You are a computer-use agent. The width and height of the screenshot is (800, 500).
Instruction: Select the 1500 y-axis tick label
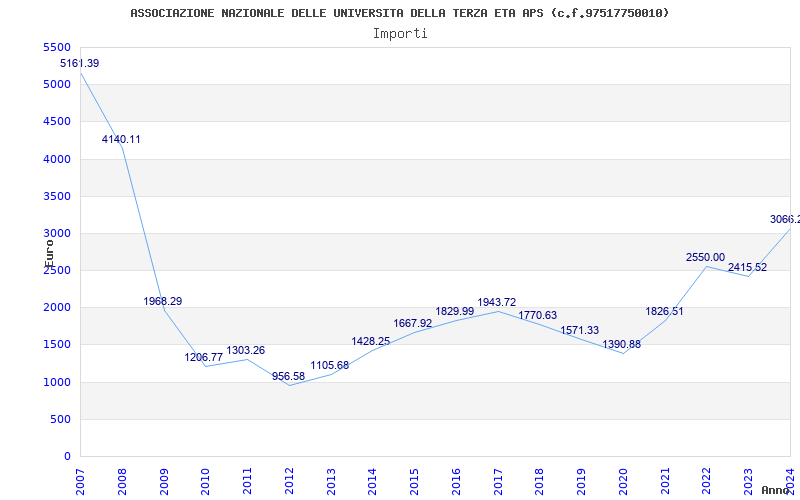pyautogui.click(x=57, y=344)
